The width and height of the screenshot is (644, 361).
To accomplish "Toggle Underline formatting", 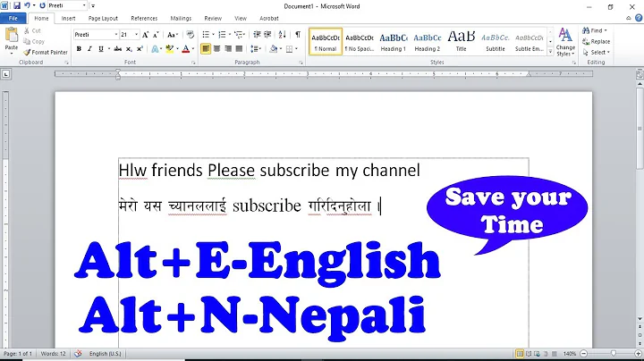I will [x=100, y=49].
